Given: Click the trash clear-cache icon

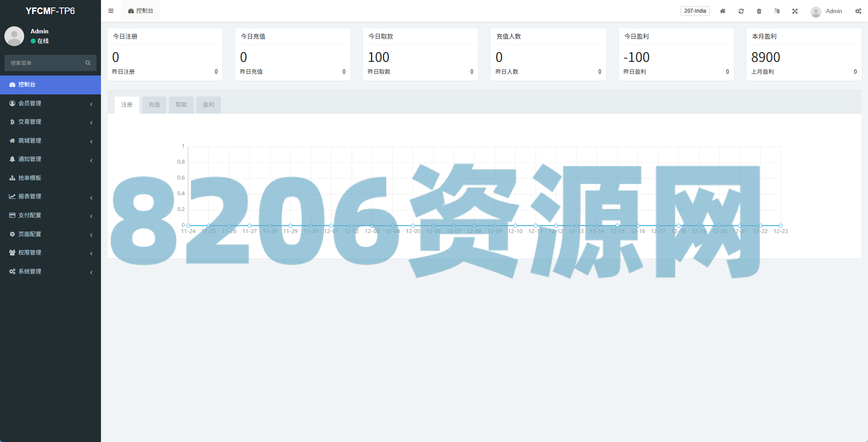Looking at the screenshot, I should (759, 11).
